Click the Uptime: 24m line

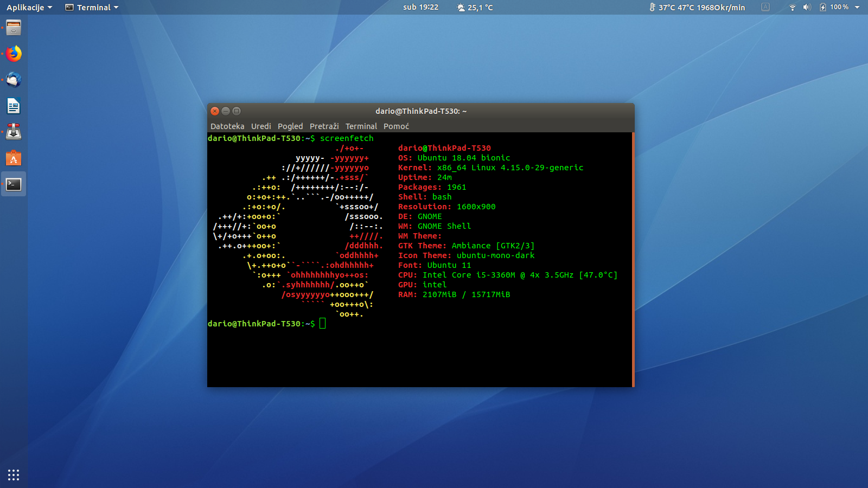(x=425, y=177)
